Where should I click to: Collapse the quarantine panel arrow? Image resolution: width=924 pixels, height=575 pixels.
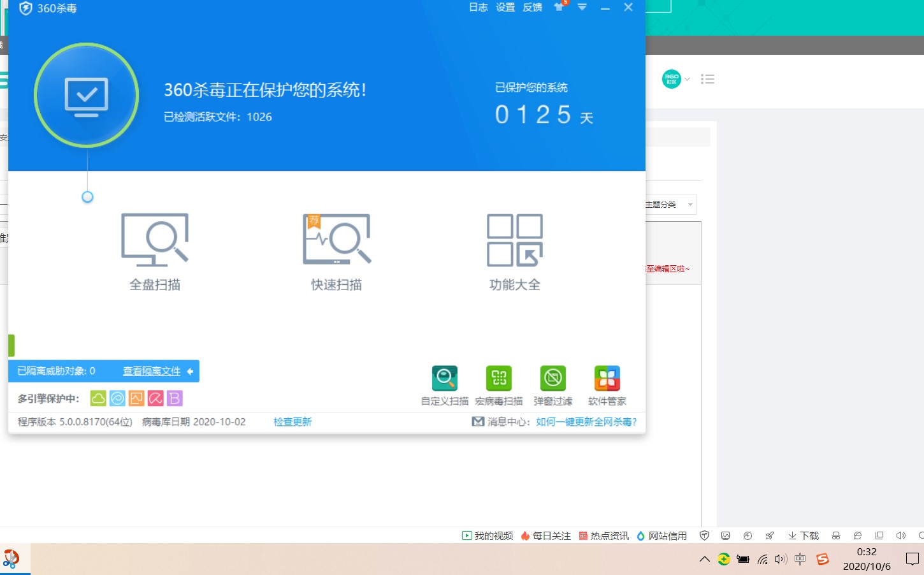click(x=190, y=371)
